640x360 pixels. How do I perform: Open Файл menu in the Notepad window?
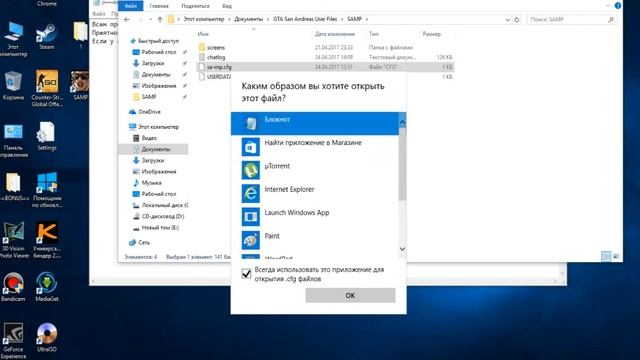point(98,14)
